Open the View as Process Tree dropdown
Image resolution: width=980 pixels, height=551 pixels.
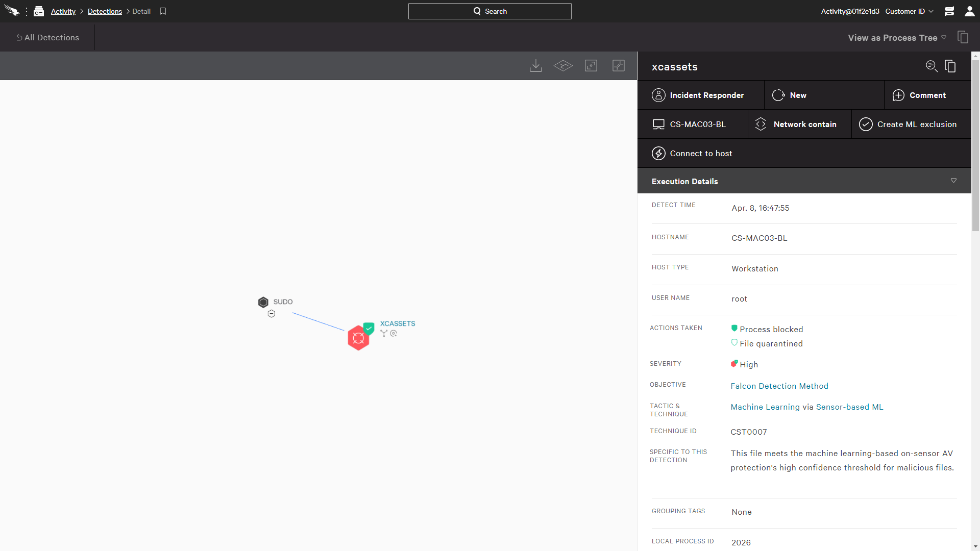pos(897,38)
